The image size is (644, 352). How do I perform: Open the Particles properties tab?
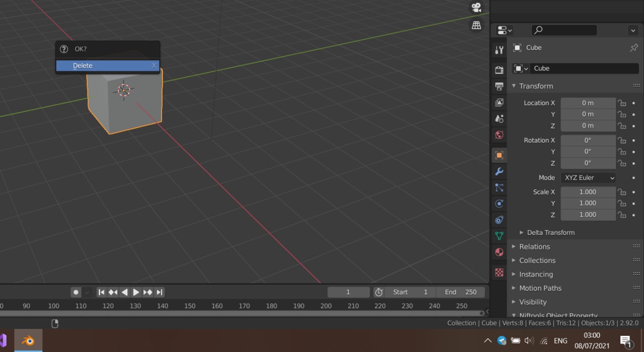[x=499, y=188]
